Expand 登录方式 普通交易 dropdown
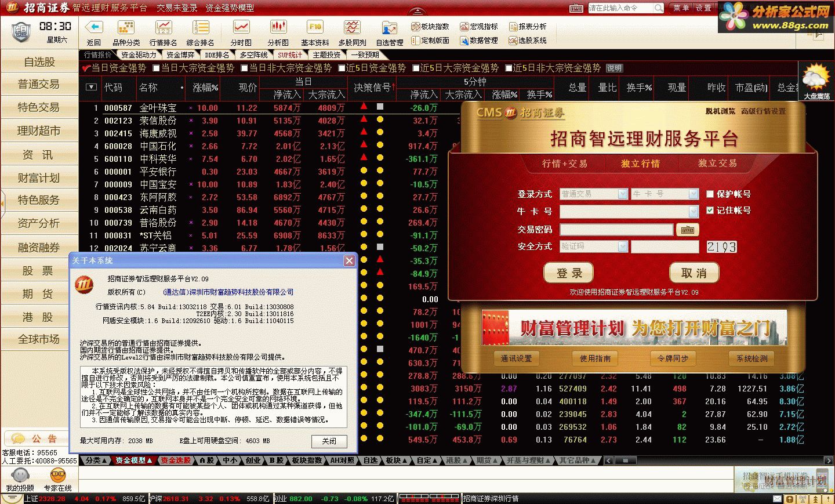Viewport: 835px width, 504px height. click(623, 194)
